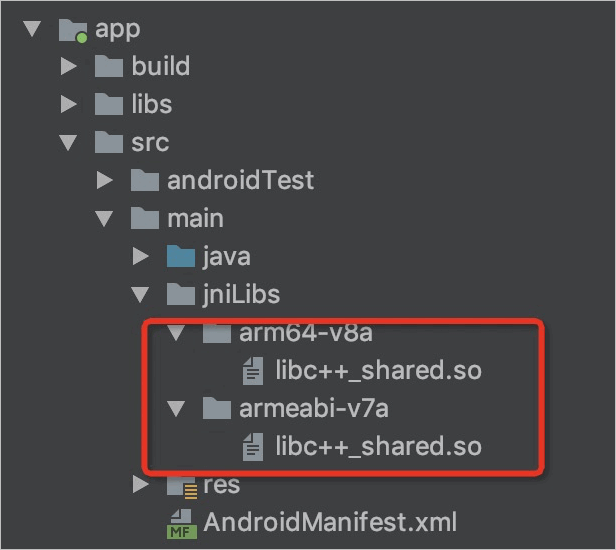The width and height of the screenshot is (616, 550).
Task: Select the main folder label
Action: 195,218
